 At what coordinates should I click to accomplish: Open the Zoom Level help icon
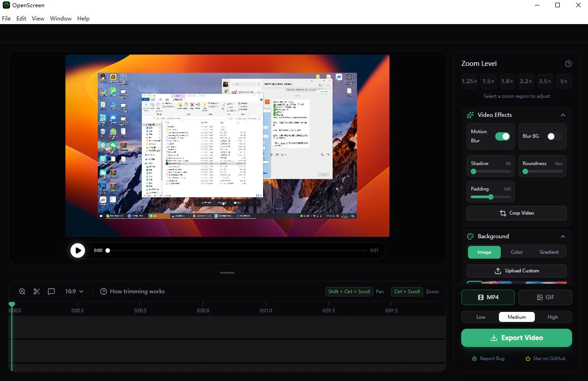coord(568,63)
